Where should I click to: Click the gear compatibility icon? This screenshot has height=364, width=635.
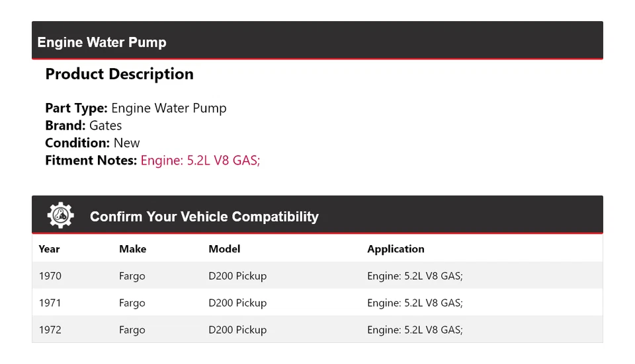[60, 215]
